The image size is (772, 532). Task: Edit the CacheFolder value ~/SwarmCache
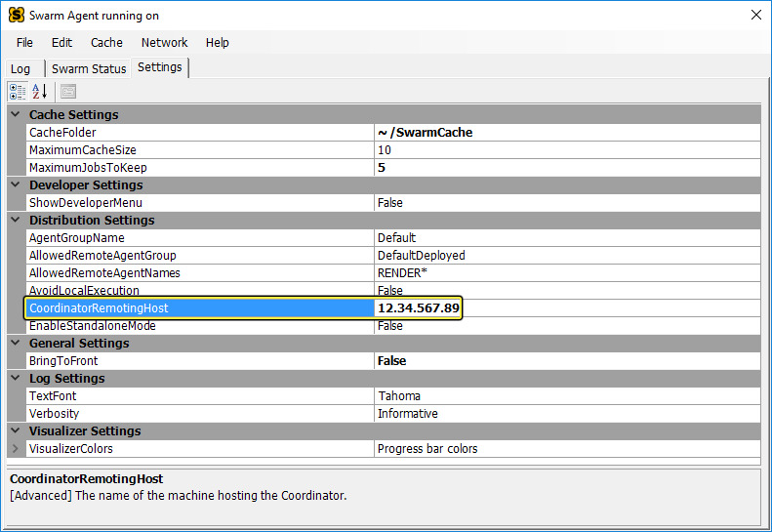pos(567,133)
